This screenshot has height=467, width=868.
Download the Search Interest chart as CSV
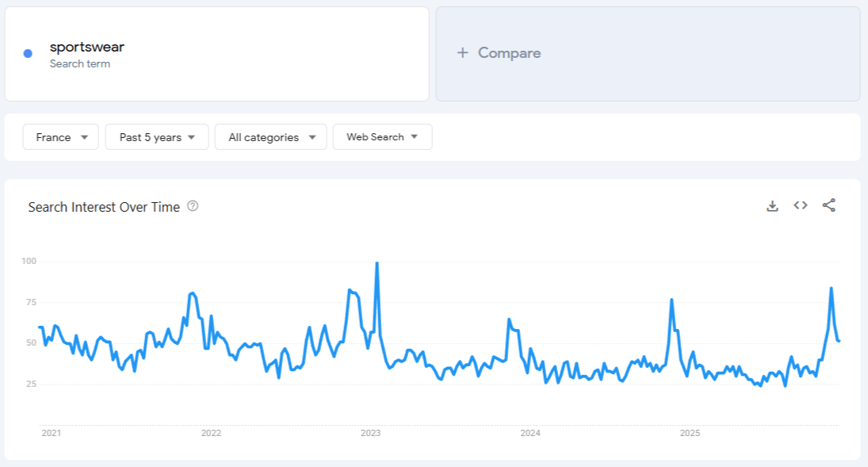coord(772,205)
